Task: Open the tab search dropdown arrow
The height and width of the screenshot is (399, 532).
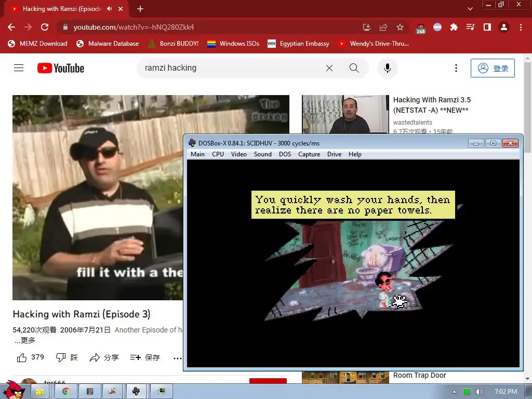Action: (x=470, y=9)
